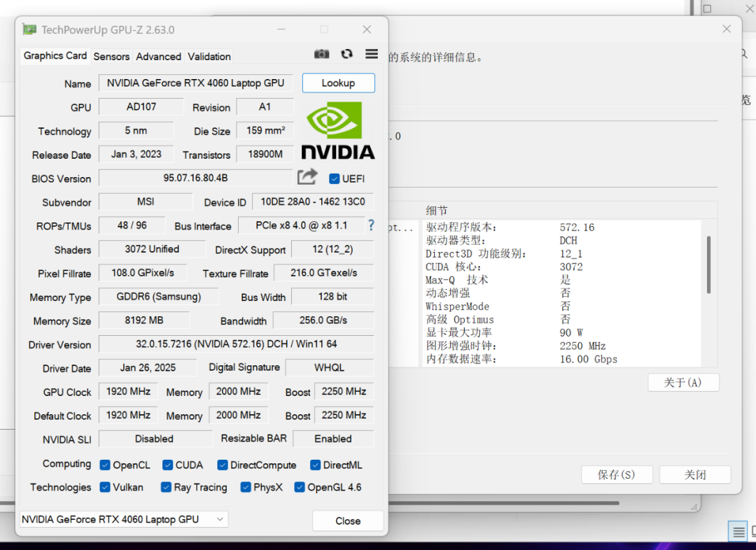Click the horizontal scrollbar below the dialog
Image resolution: width=756 pixels, height=550 pixels.
pyautogui.click(x=503, y=503)
